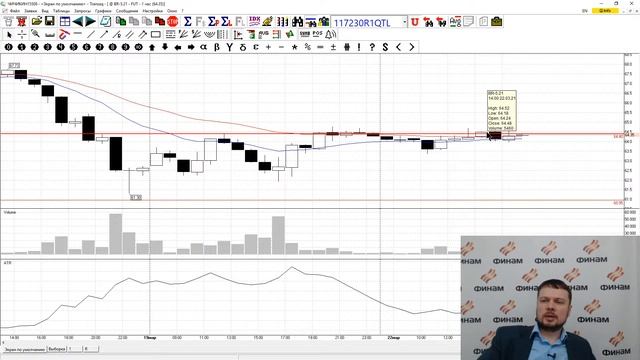Click the yellow info button

pyautogui.click(x=605, y=11)
